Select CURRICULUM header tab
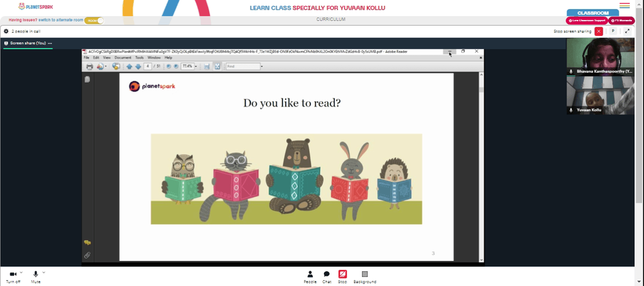Screen dimensions: 644x286 [330, 19]
